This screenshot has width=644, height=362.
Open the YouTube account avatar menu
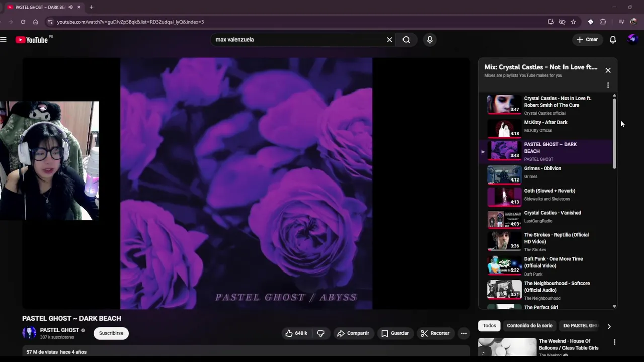(x=633, y=39)
